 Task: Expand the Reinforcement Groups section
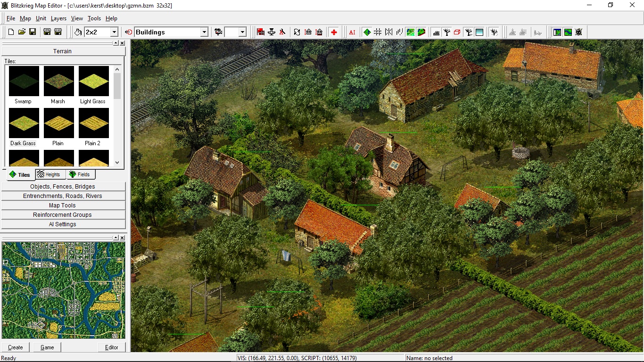point(63,215)
